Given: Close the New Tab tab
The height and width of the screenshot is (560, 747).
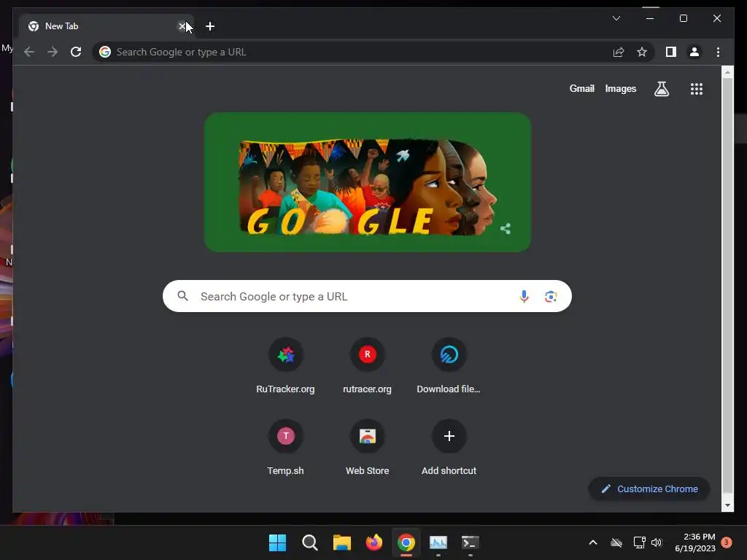Looking at the screenshot, I should click(x=182, y=26).
